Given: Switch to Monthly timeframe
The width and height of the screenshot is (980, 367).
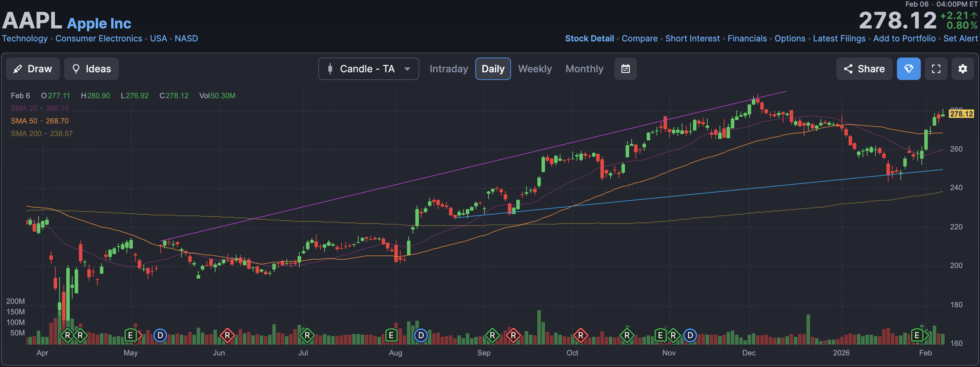Looking at the screenshot, I should pos(584,69).
